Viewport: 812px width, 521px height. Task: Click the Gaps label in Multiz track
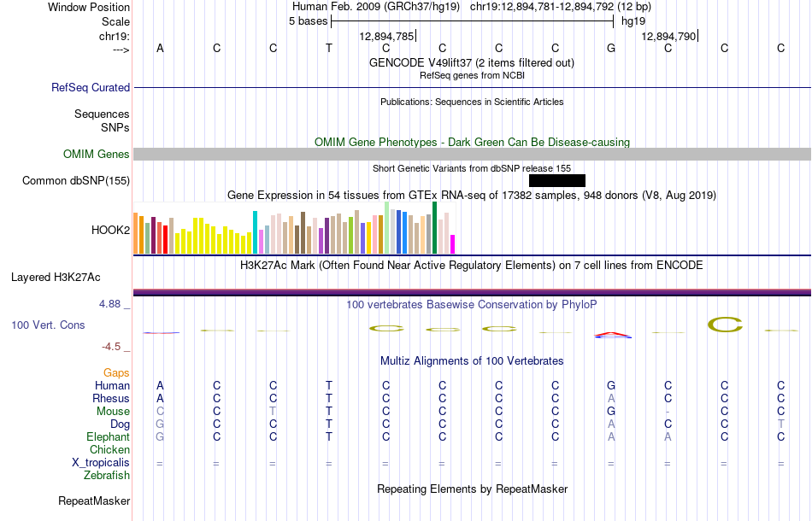pyautogui.click(x=116, y=372)
